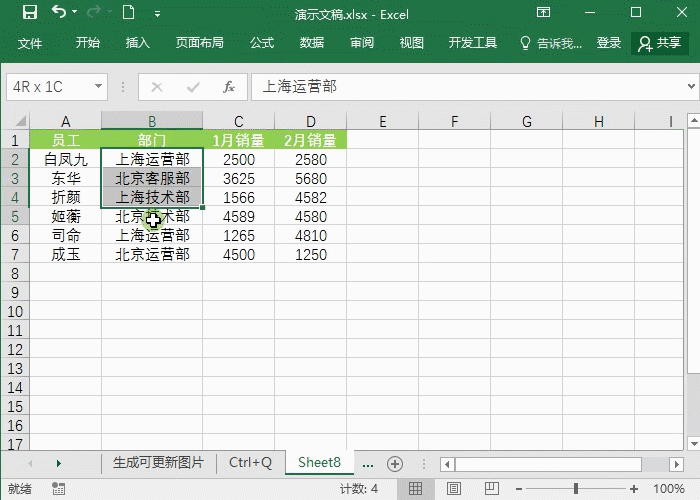700x500 pixels.
Task: Click vertical scrollbar up arrow
Action: click(694, 120)
